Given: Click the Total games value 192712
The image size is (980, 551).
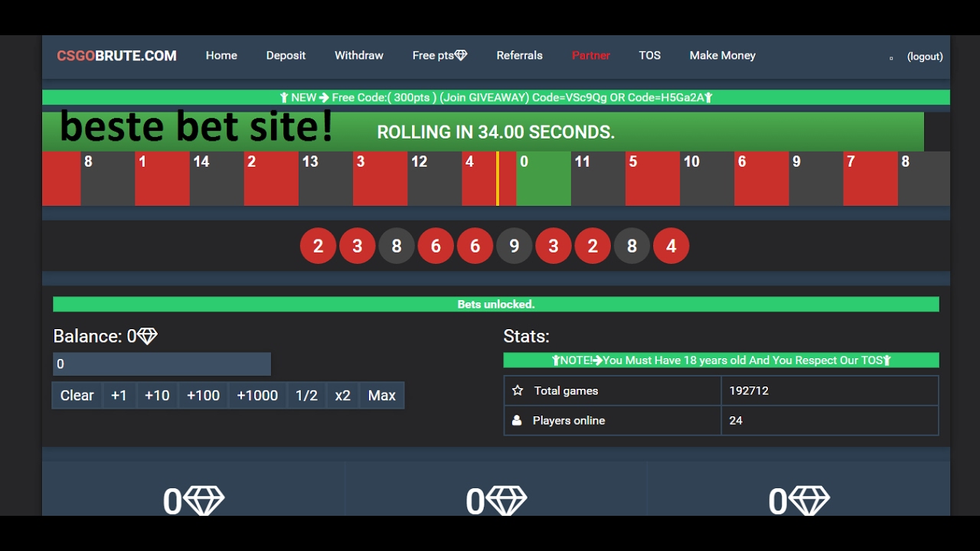Looking at the screenshot, I should tap(749, 390).
